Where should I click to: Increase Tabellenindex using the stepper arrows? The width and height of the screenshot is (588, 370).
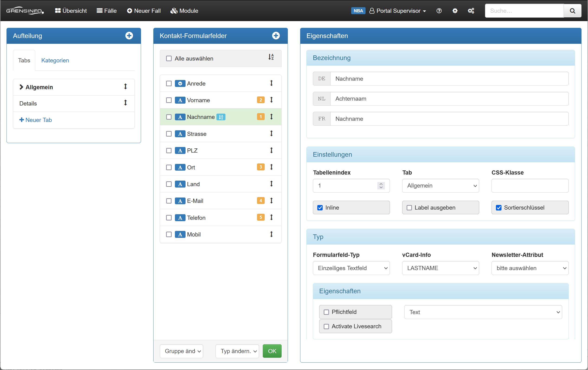pos(381,184)
